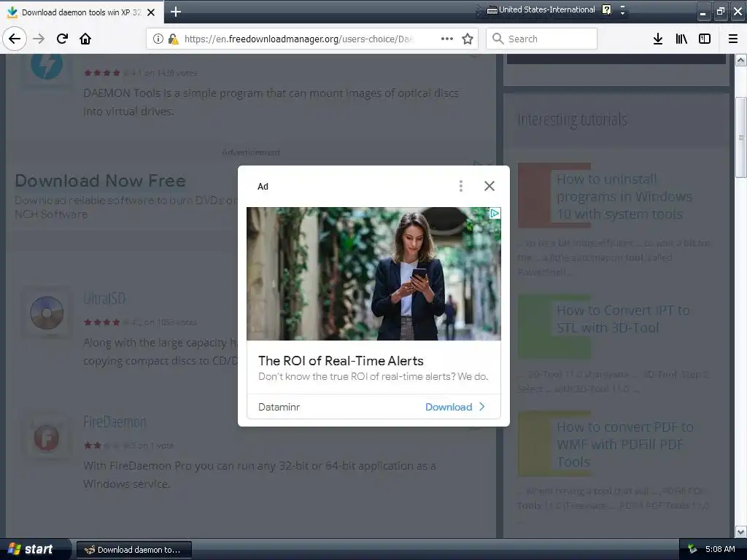Screen dimensions: 747x560
Task: Click the ad photo of woman with phone
Action: pyautogui.click(x=373, y=273)
